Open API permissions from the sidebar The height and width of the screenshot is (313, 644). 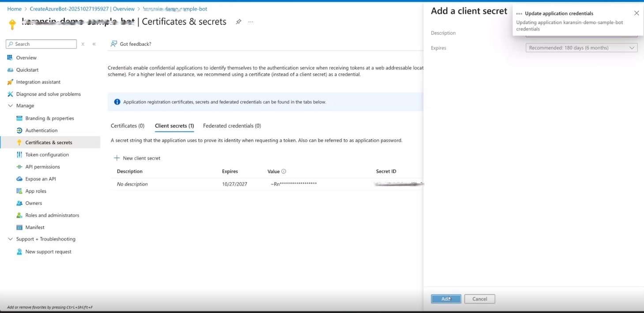click(20, 166)
